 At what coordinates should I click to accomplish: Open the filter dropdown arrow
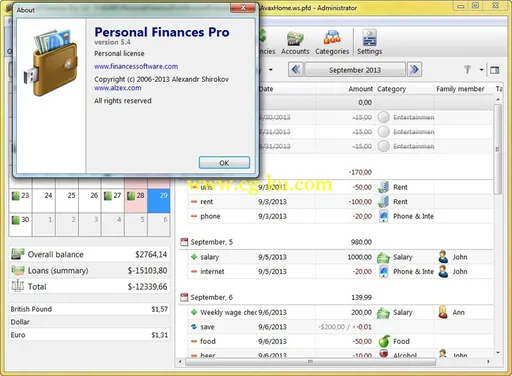tap(481, 70)
